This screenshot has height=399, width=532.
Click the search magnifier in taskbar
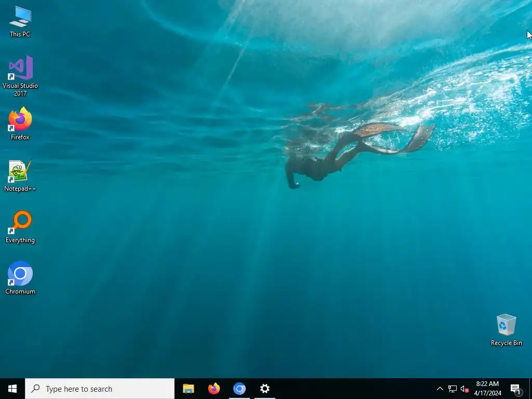pyautogui.click(x=36, y=389)
